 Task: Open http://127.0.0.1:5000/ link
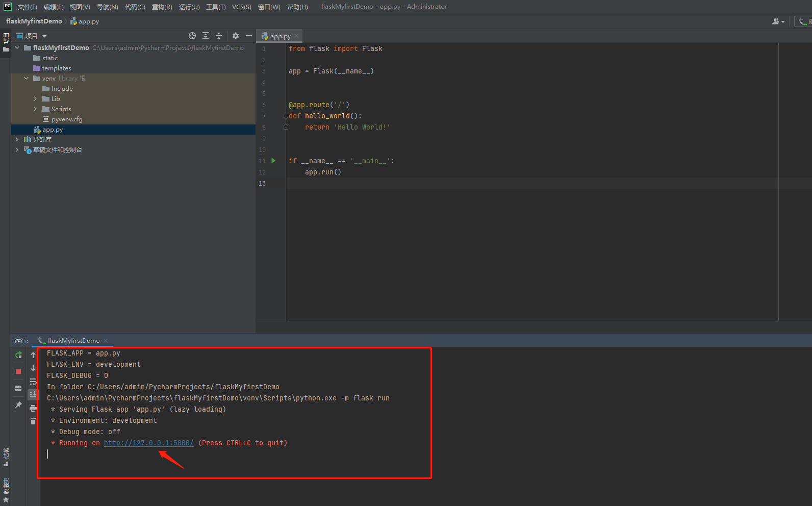148,443
